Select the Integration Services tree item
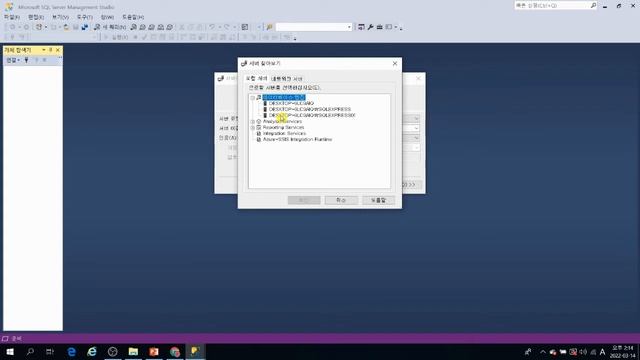640x360 pixels. coord(284,133)
